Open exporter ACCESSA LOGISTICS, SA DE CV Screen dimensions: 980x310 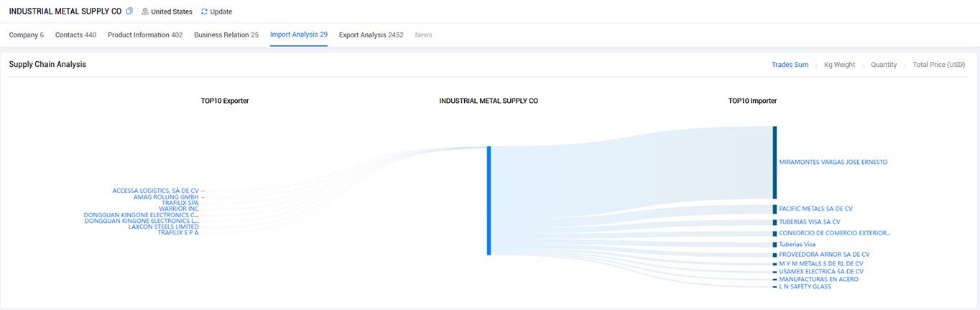[x=155, y=191]
